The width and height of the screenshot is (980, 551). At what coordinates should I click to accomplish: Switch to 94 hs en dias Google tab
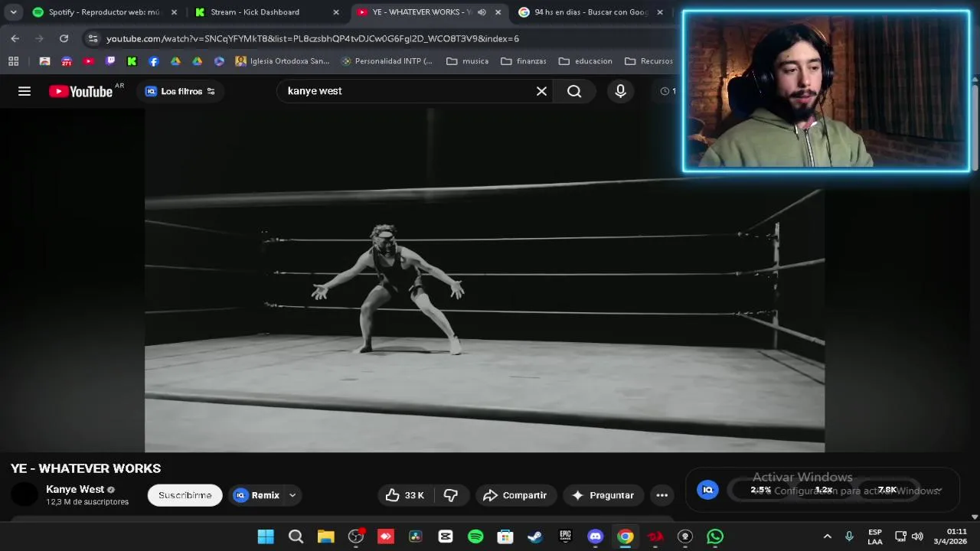(590, 12)
